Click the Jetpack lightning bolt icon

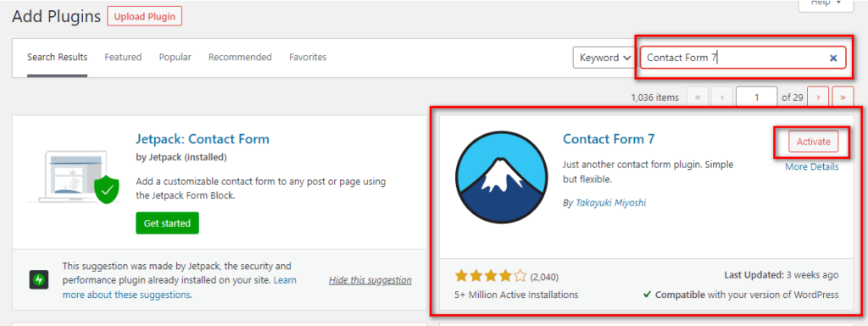pyautogui.click(x=40, y=279)
